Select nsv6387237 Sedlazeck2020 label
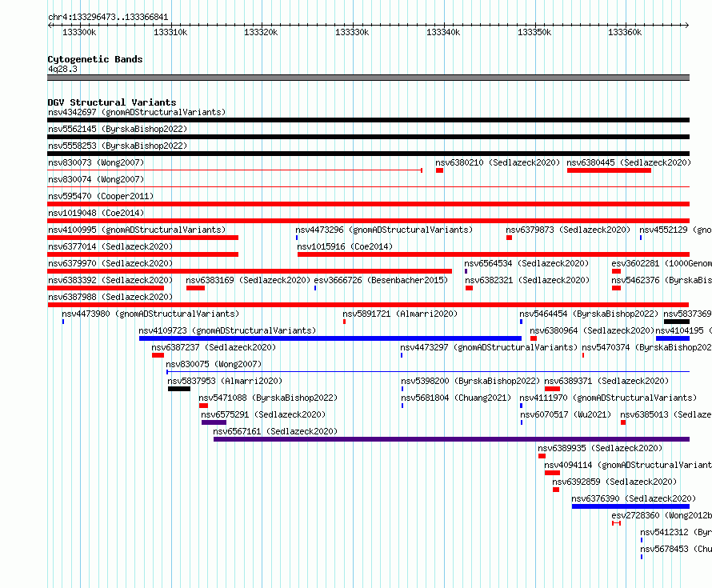712x588 pixels. [x=214, y=347]
